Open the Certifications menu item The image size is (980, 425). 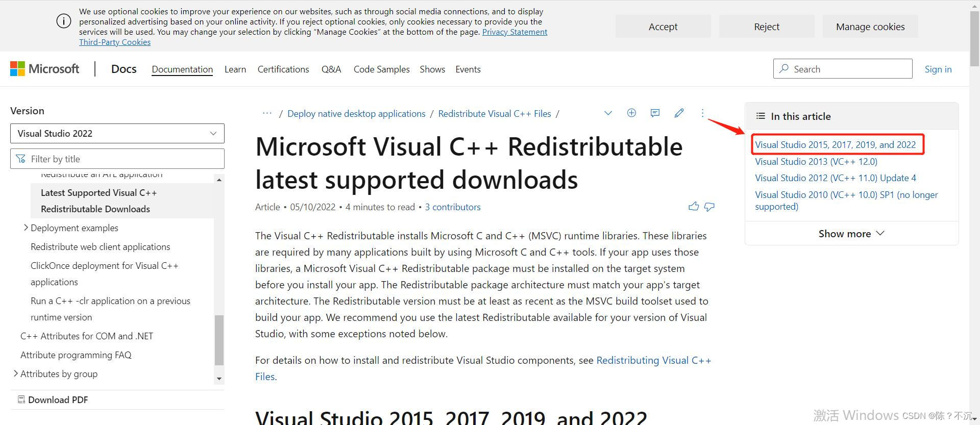click(x=283, y=69)
